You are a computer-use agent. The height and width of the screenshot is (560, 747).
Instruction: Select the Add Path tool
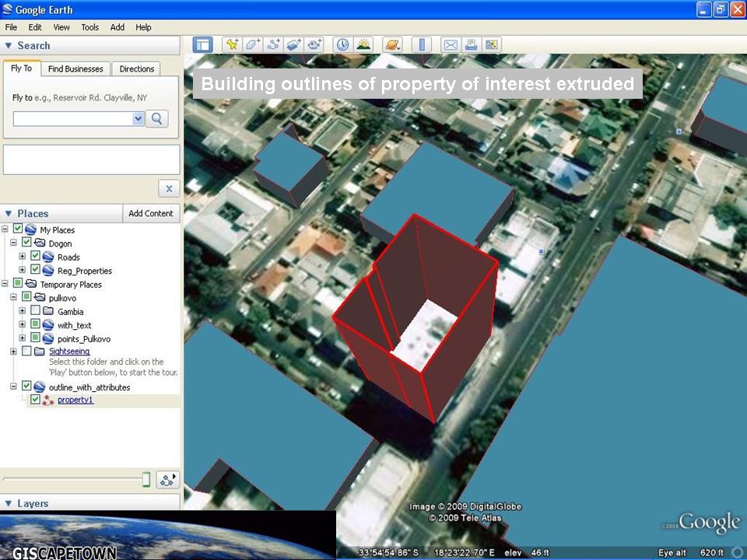273,45
